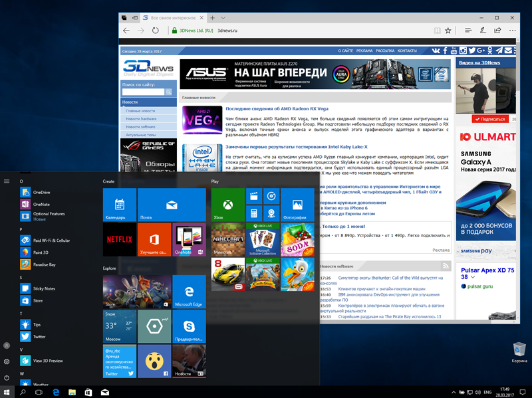Open Intel Kaby Lake-X article link

pos(297,147)
